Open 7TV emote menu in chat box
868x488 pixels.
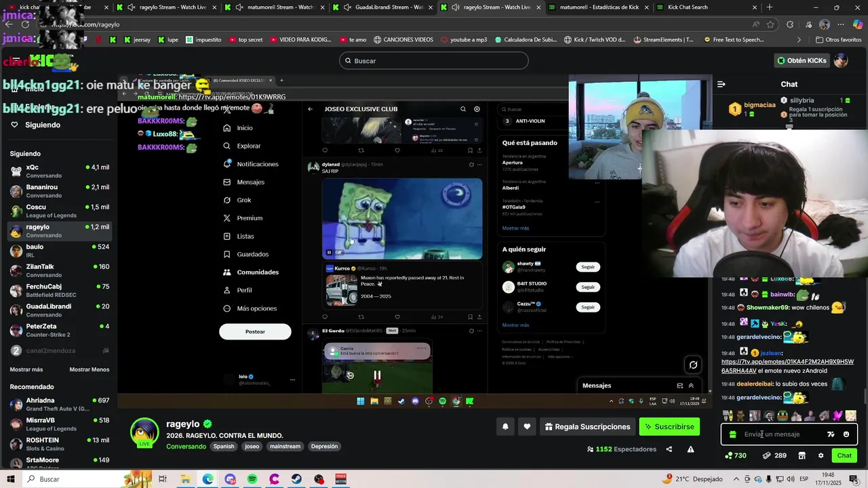click(x=831, y=434)
